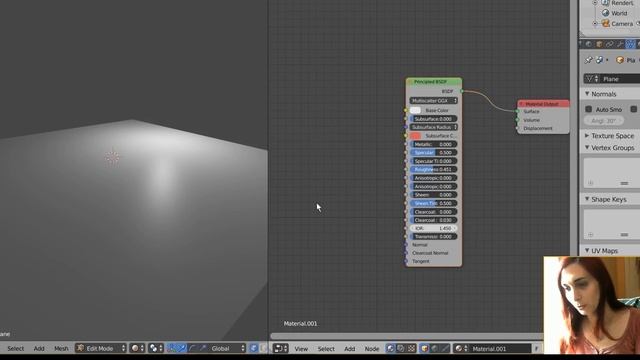640x360 pixels.
Task: Adjust the Metallic 0.000 slider
Action: pyautogui.click(x=433, y=144)
